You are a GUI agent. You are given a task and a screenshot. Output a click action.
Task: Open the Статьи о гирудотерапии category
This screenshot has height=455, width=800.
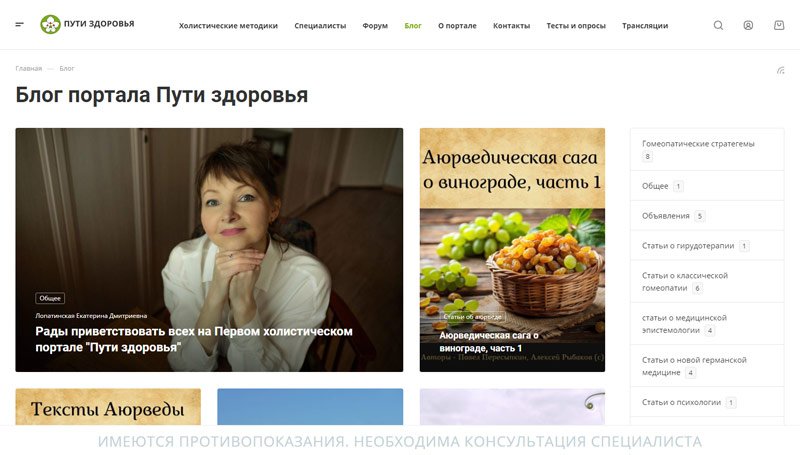(707, 245)
